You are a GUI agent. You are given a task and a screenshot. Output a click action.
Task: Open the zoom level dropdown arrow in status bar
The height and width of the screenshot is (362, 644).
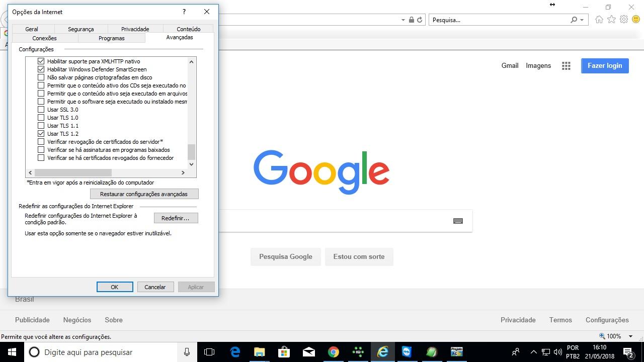point(630,336)
